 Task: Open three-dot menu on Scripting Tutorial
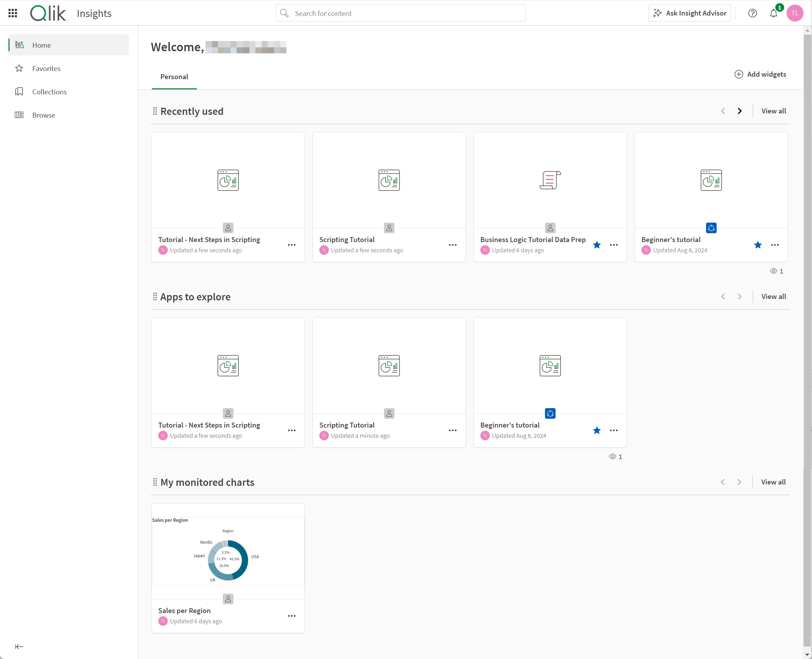(x=453, y=245)
